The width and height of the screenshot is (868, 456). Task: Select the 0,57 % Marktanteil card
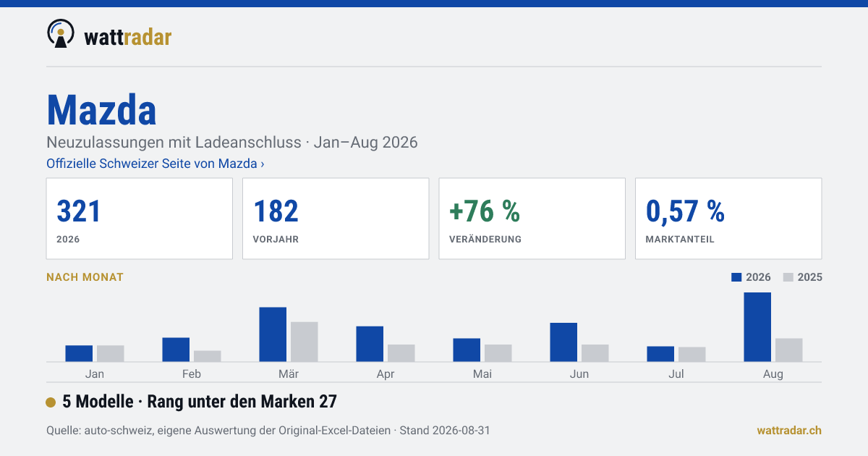tap(728, 219)
